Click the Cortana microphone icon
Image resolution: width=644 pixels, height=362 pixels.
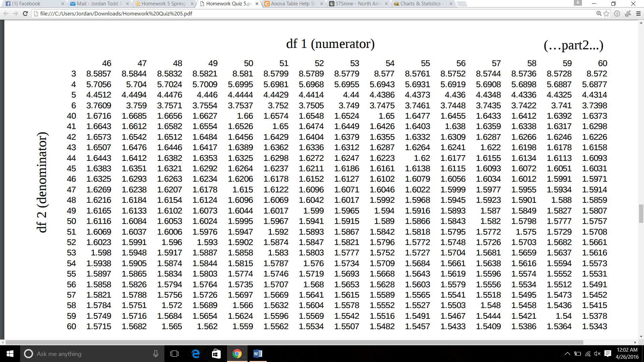156,354
